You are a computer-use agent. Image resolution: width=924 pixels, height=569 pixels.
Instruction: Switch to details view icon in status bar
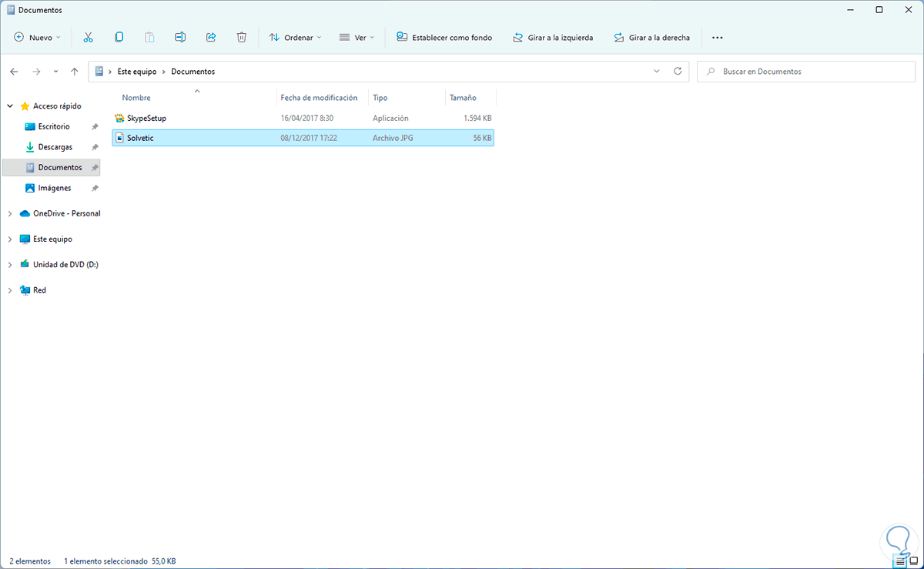tap(900, 561)
